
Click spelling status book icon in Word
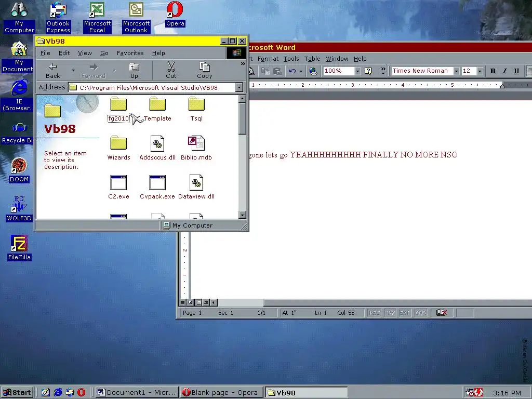pyautogui.click(x=442, y=312)
